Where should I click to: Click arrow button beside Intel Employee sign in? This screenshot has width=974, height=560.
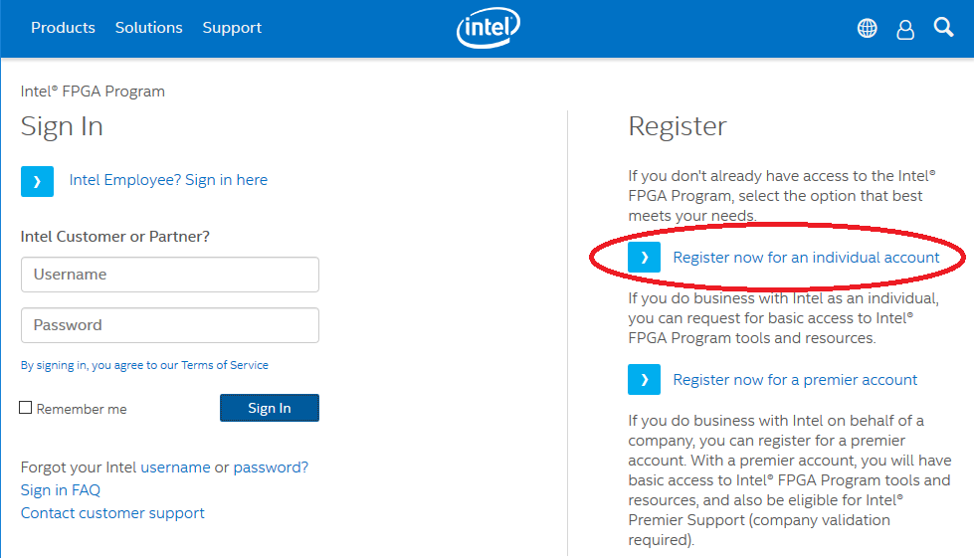37,181
